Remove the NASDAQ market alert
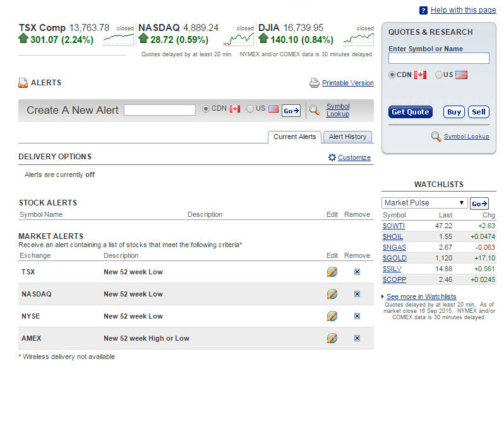This screenshot has width=504, height=421. point(357,294)
